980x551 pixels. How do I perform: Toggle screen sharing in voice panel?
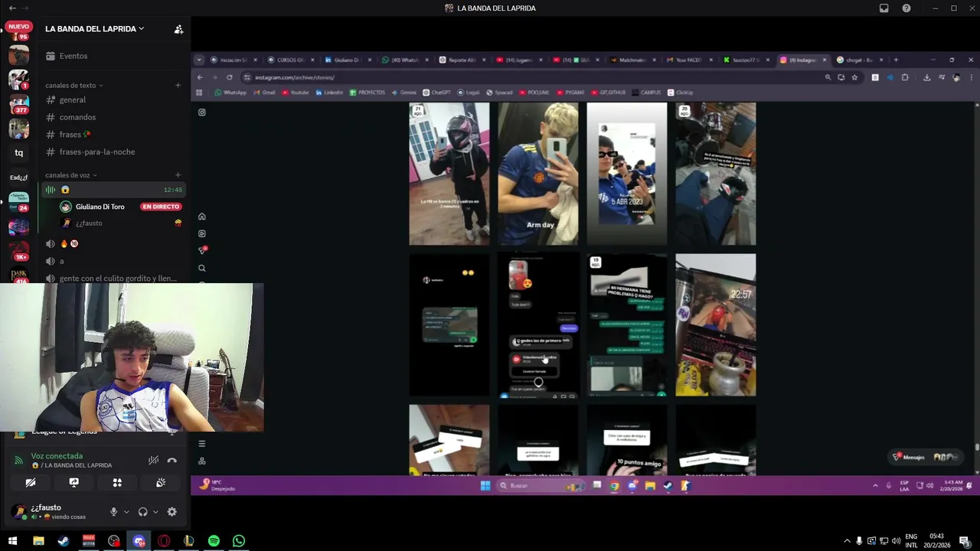pos(73,483)
